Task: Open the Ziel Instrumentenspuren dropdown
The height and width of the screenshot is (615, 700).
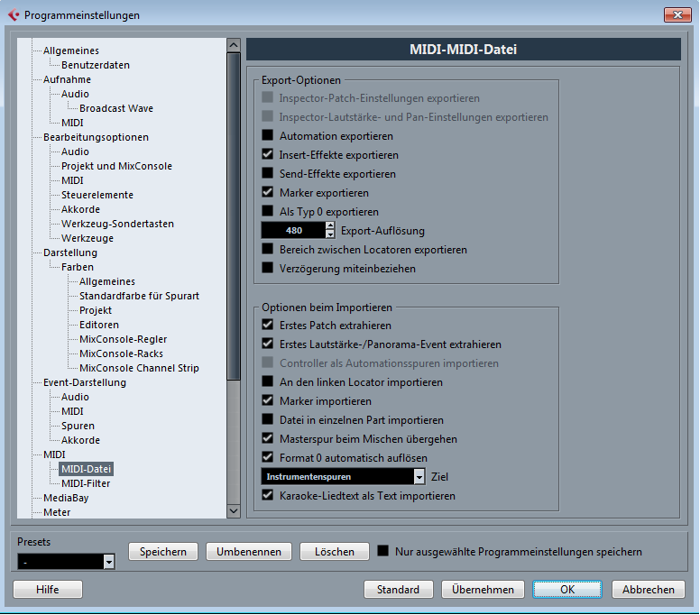Action: [419, 477]
